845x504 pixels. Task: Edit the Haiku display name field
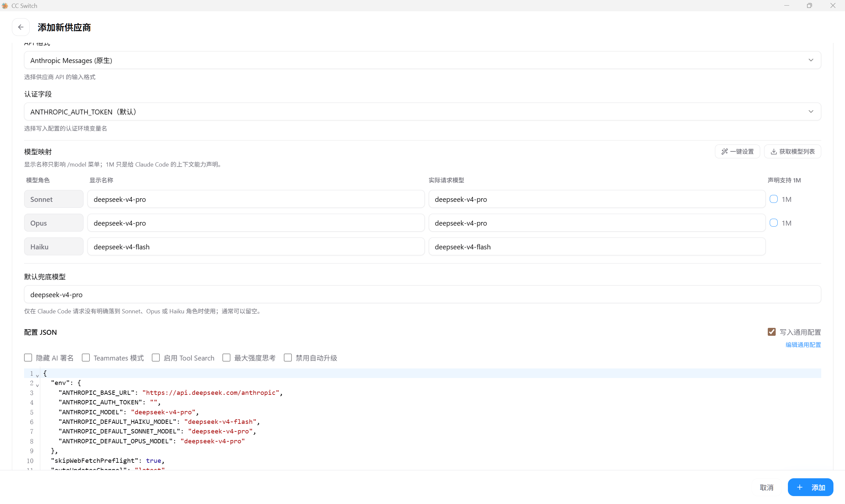pos(256,247)
